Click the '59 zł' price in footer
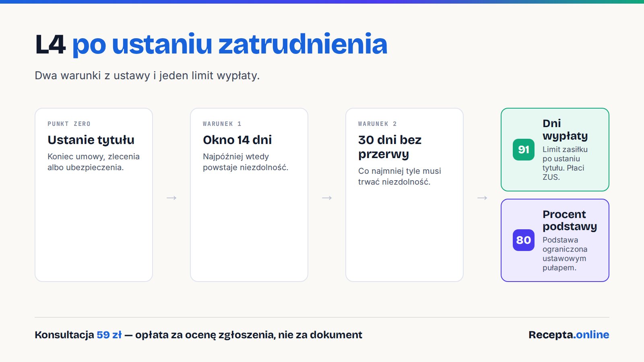This screenshot has height=362, width=644. (x=109, y=335)
